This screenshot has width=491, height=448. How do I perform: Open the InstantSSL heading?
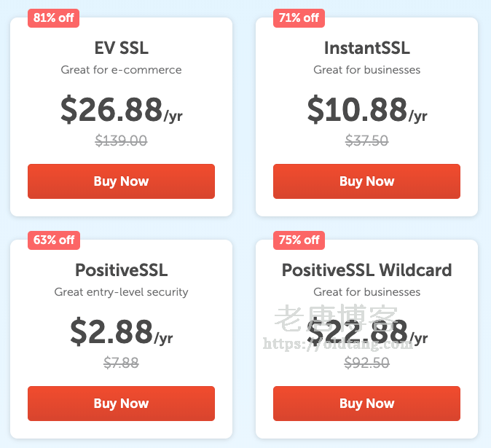[366, 48]
